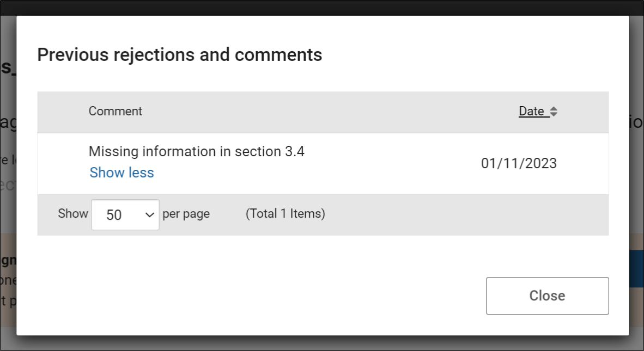Sort comments descending using the down arrow
This screenshot has width=644, height=351.
pos(555,114)
